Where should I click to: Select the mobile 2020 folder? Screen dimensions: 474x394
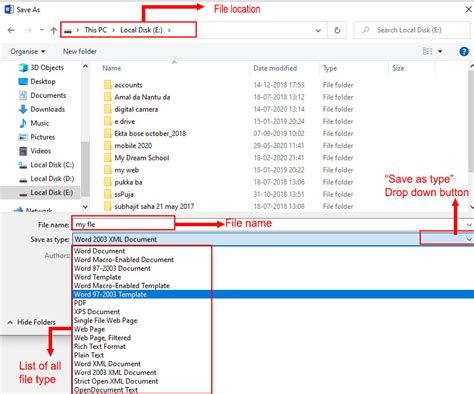pyautogui.click(x=133, y=146)
